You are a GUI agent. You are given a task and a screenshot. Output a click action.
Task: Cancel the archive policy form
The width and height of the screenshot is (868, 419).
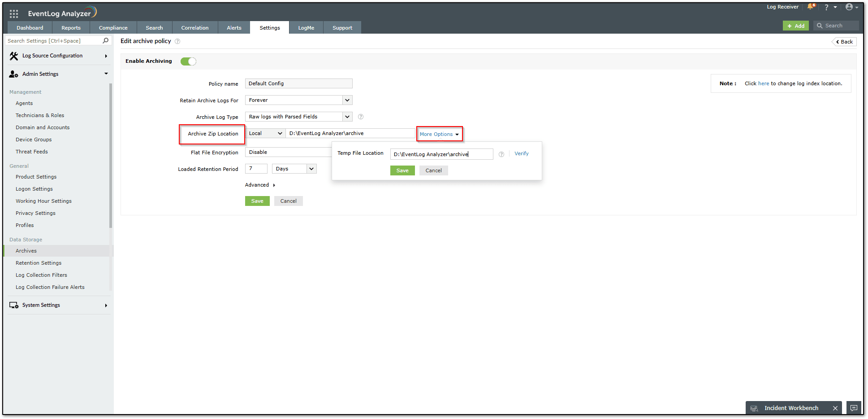point(289,201)
